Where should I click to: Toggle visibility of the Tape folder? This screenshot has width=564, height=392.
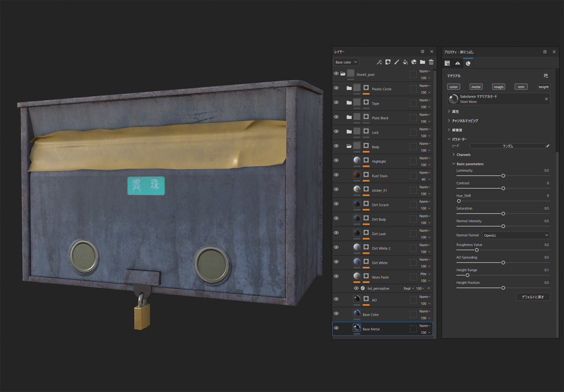[336, 102]
